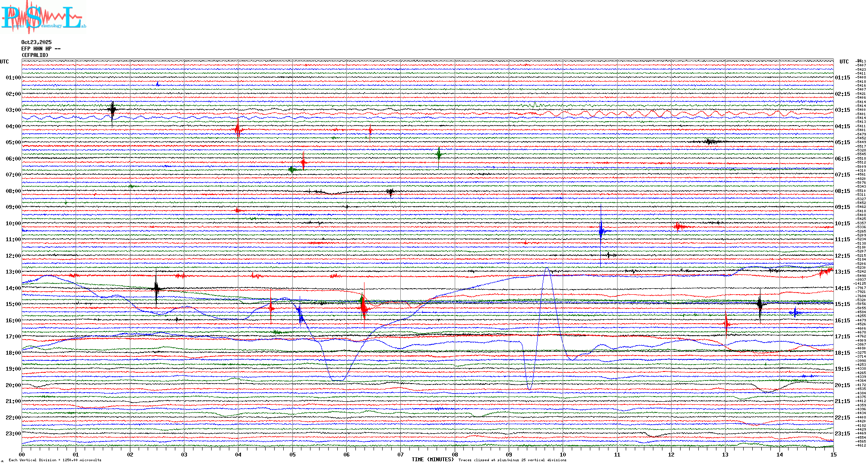The width and height of the screenshot is (868, 466).
Task: Click the left UTC axis header
Action: click(x=4, y=62)
